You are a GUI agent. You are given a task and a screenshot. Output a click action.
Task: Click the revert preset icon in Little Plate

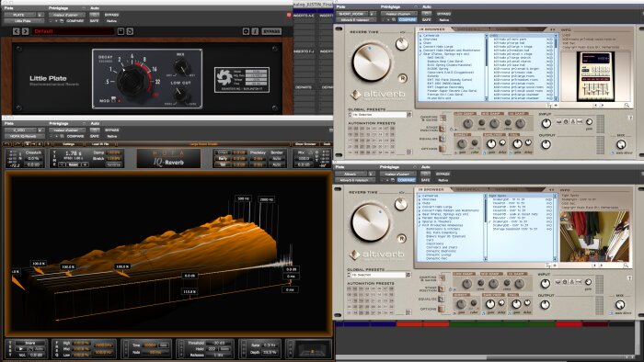pos(130,31)
